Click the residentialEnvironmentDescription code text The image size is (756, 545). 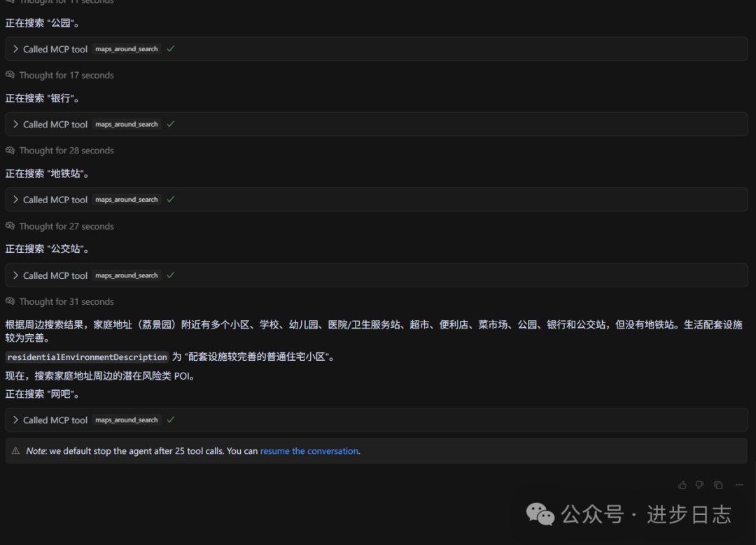[x=87, y=357]
